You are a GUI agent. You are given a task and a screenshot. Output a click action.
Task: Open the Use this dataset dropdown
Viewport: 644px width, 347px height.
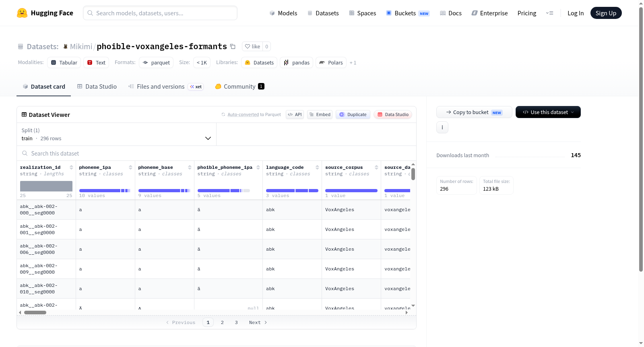click(x=548, y=112)
